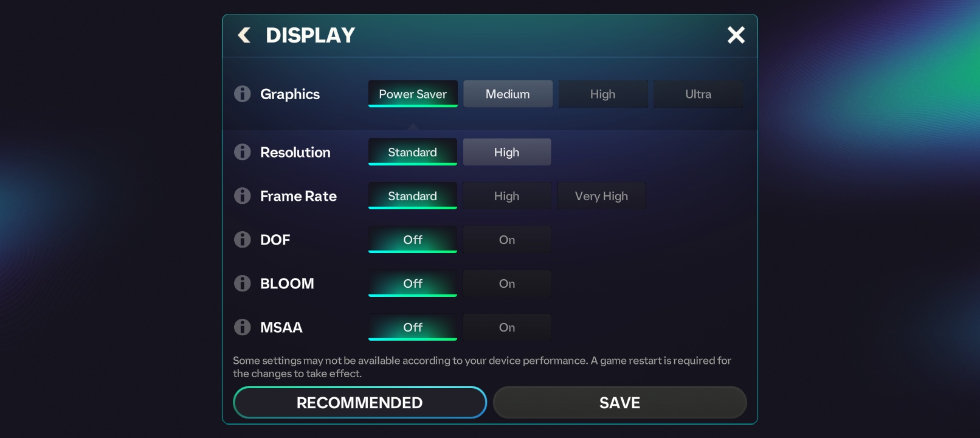Tap the DOF info icon

pos(243,240)
